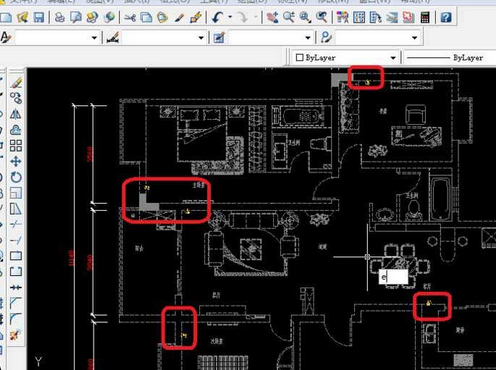Use the Explode tool
496x370 pixels.
tap(16, 334)
